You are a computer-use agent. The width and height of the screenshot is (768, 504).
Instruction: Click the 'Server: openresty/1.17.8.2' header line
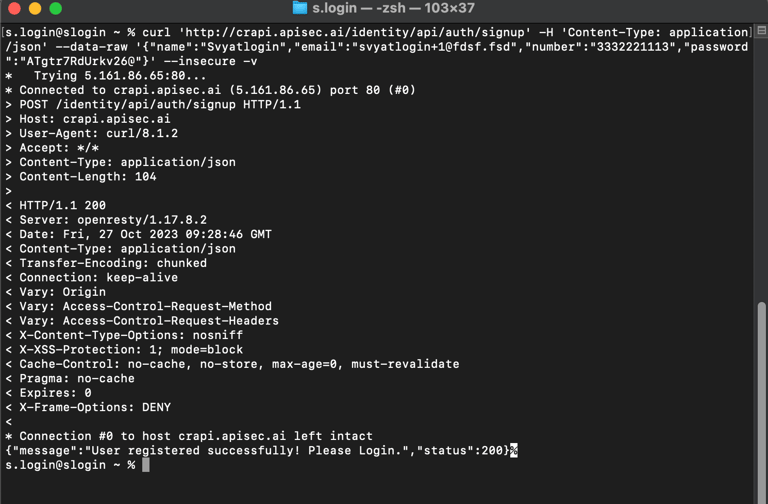(x=113, y=220)
